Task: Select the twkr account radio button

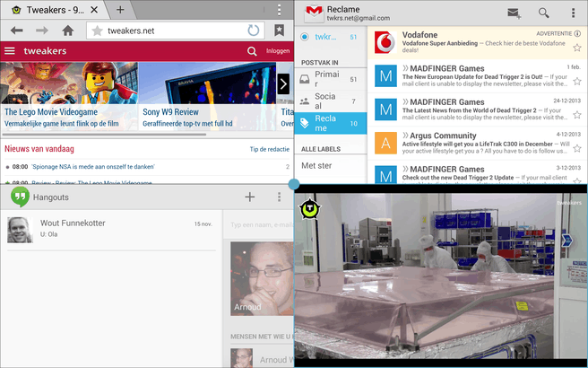Action: coord(305,37)
